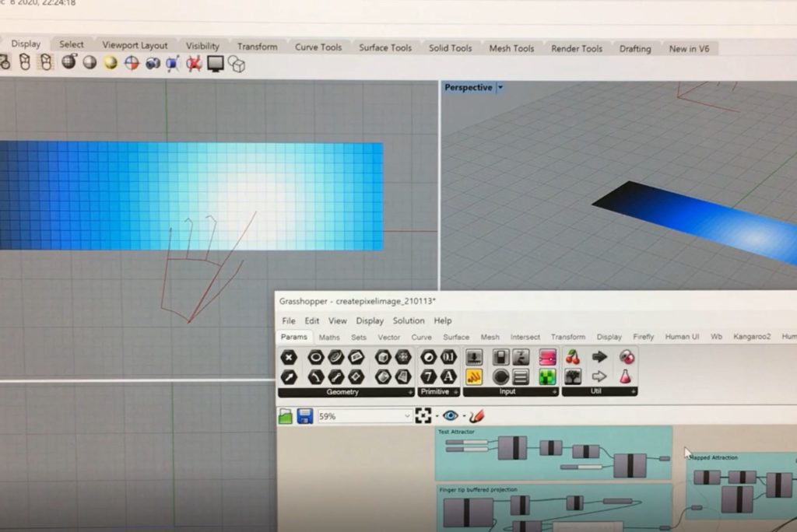
Task: Expand the Geometry panel with its plus button
Action: point(410,392)
